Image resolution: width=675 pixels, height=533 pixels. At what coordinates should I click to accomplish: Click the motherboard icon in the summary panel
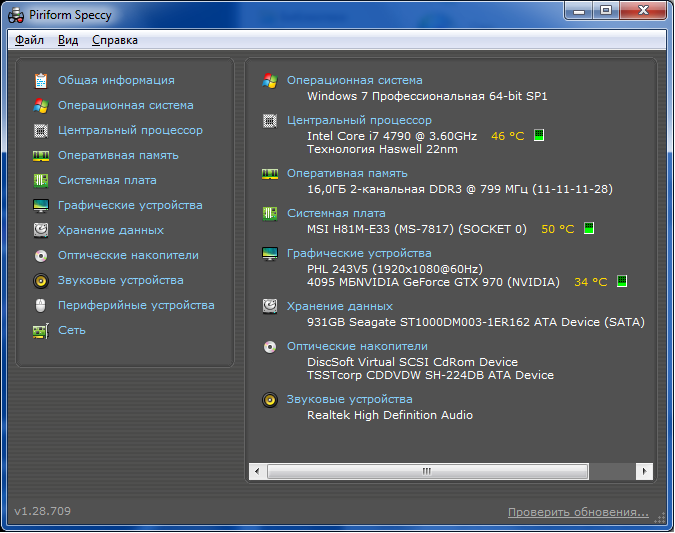tap(270, 214)
